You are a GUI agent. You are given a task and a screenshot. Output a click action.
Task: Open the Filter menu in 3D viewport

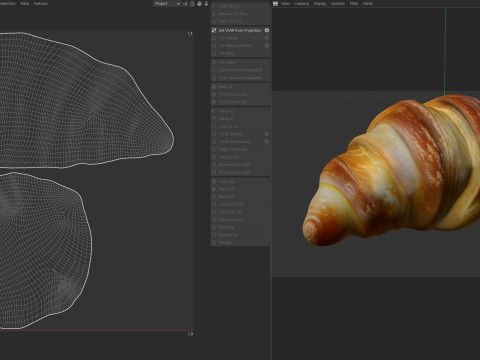(x=354, y=4)
